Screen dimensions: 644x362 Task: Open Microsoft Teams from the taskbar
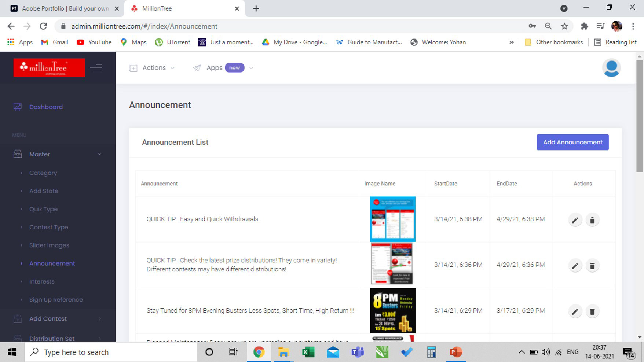[358, 352]
